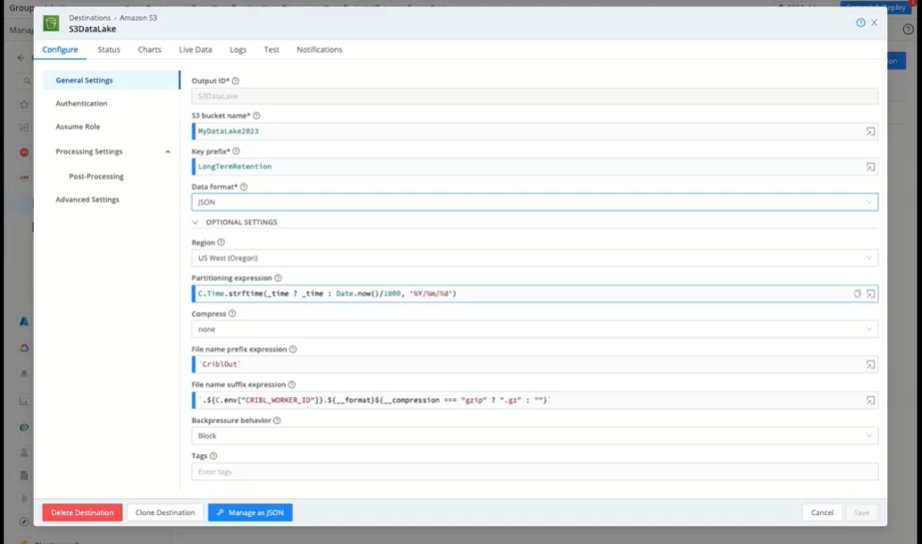Select Post-Processing in the sidebar
922x544 pixels.
(x=96, y=176)
